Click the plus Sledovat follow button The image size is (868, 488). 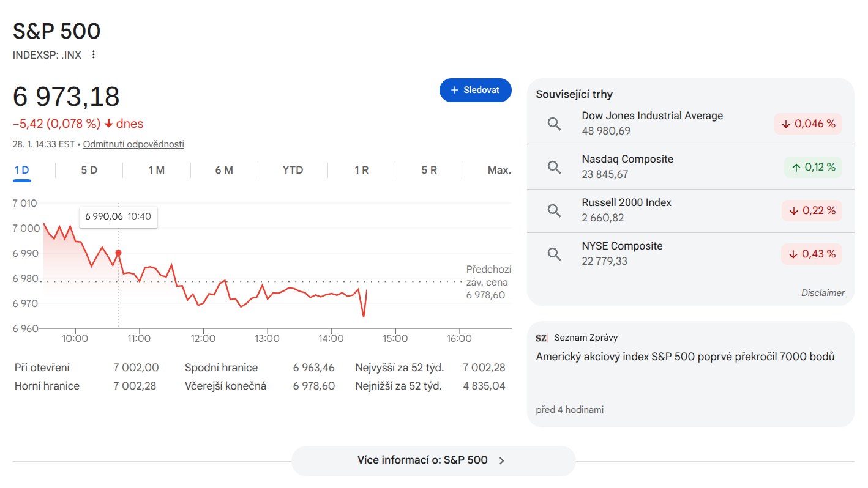476,90
